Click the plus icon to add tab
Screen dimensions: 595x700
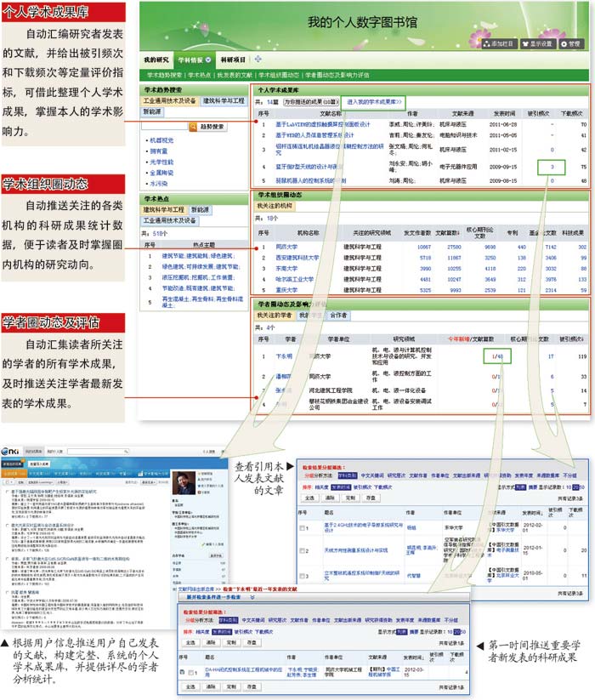click(258, 59)
